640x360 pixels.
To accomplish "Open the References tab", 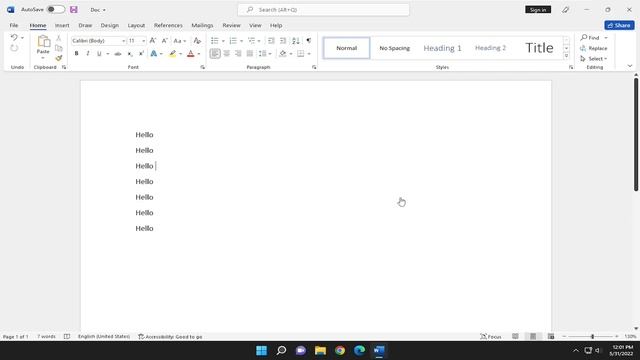I will [168, 25].
